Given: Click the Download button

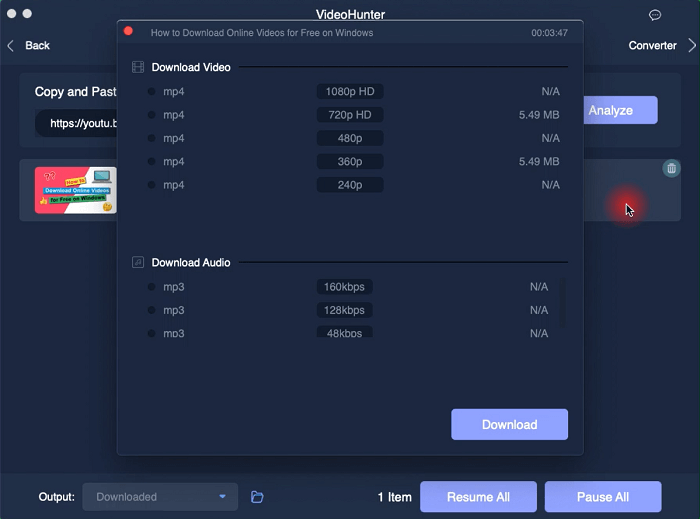Looking at the screenshot, I should tap(509, 424).
